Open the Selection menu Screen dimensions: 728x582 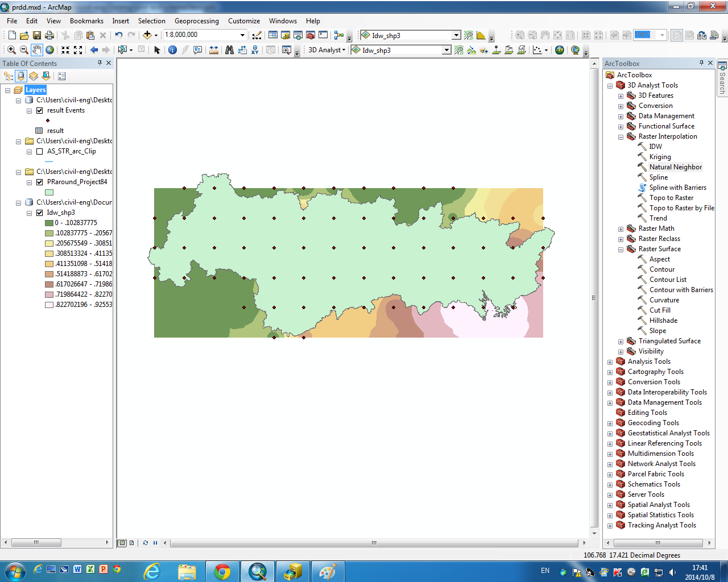tap(152, 21)
